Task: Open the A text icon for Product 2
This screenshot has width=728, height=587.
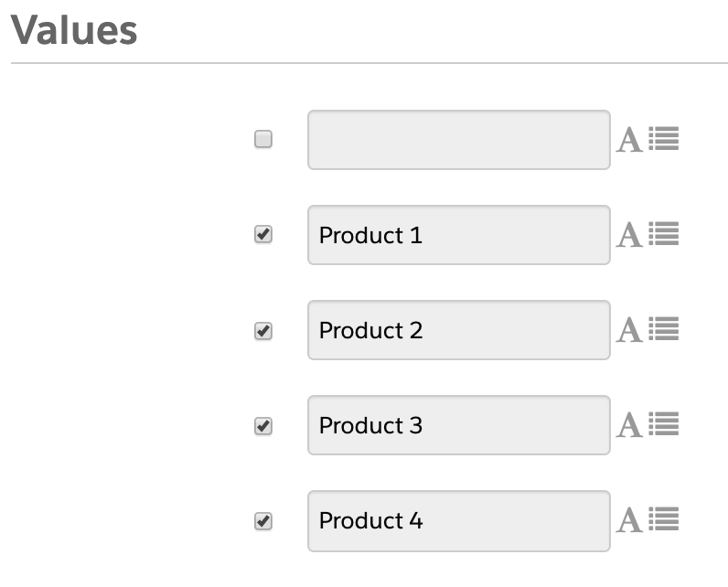Action: coord(629,331)
